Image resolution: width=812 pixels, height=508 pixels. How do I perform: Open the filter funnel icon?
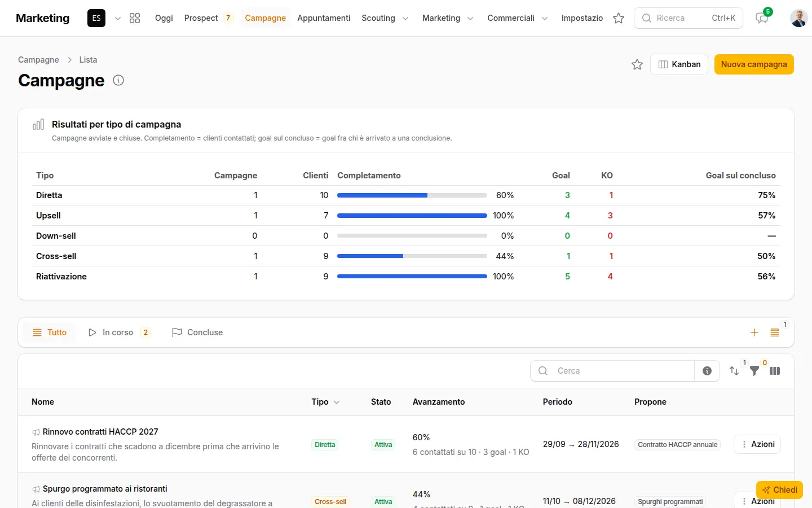pos(754,371)
